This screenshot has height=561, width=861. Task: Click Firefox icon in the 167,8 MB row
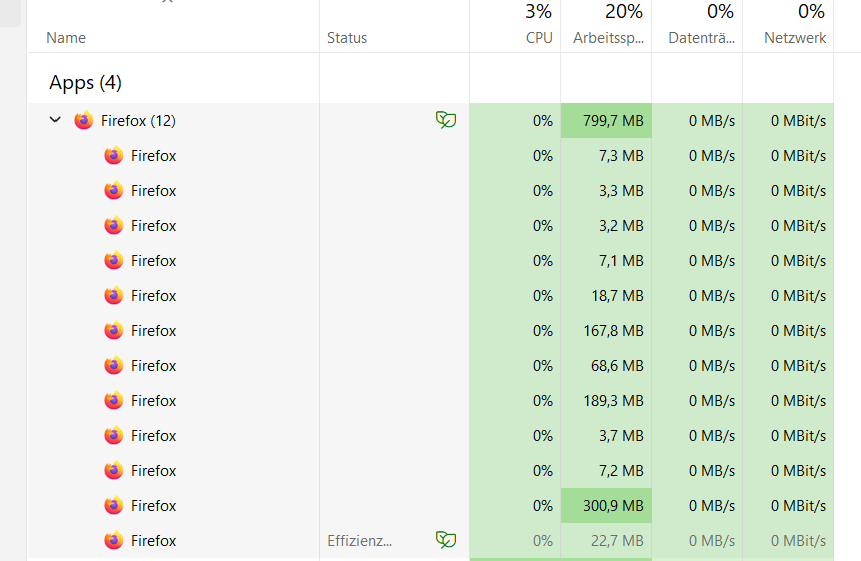point(114,330)
